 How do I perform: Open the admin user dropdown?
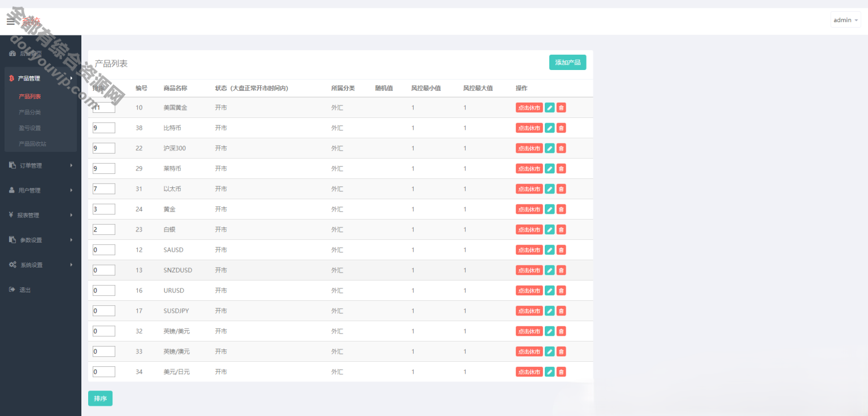click(845, 20)
